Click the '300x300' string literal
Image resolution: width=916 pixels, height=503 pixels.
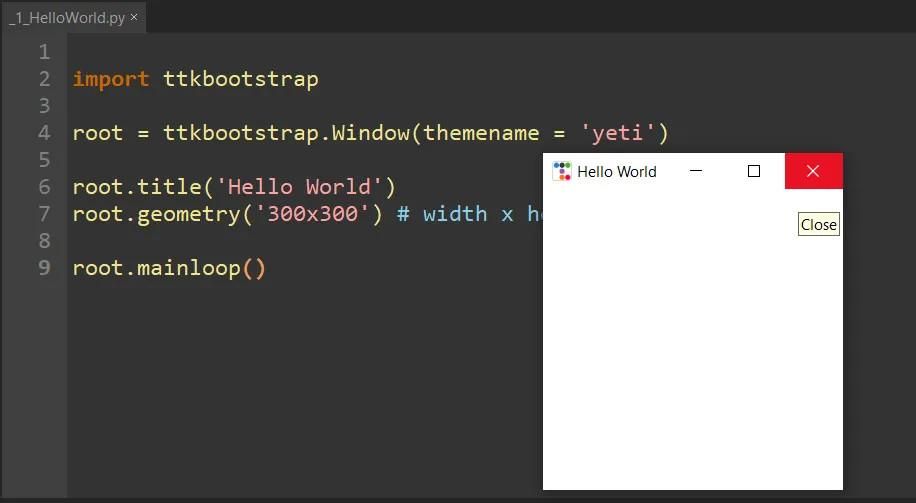(x=312, y=214)
